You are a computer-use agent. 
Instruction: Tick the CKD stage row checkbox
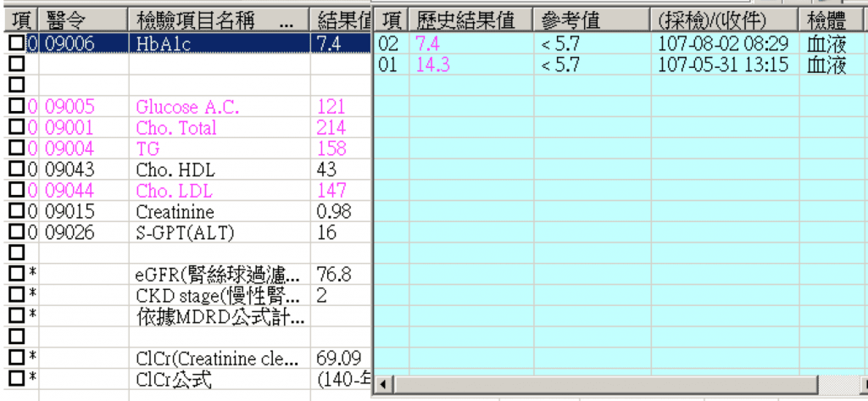[16, 296]
